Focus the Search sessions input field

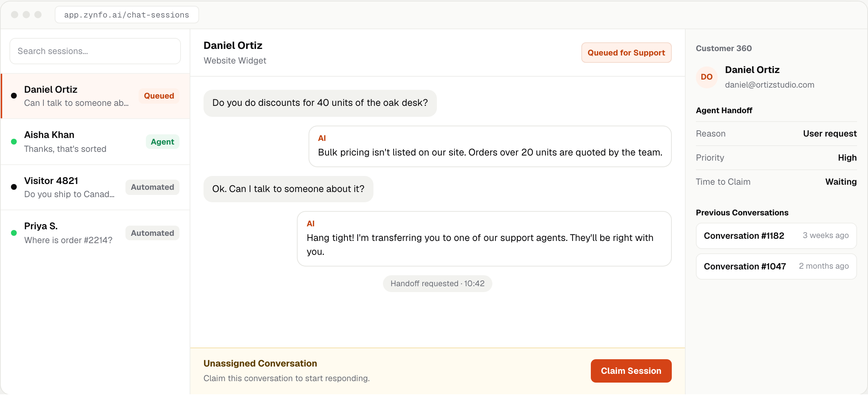pyautogui.click(x=95, y=51)
